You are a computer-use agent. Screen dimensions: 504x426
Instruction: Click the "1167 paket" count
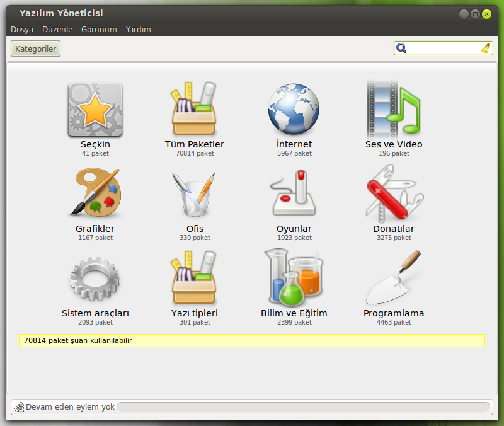click(x=96, y=238)
